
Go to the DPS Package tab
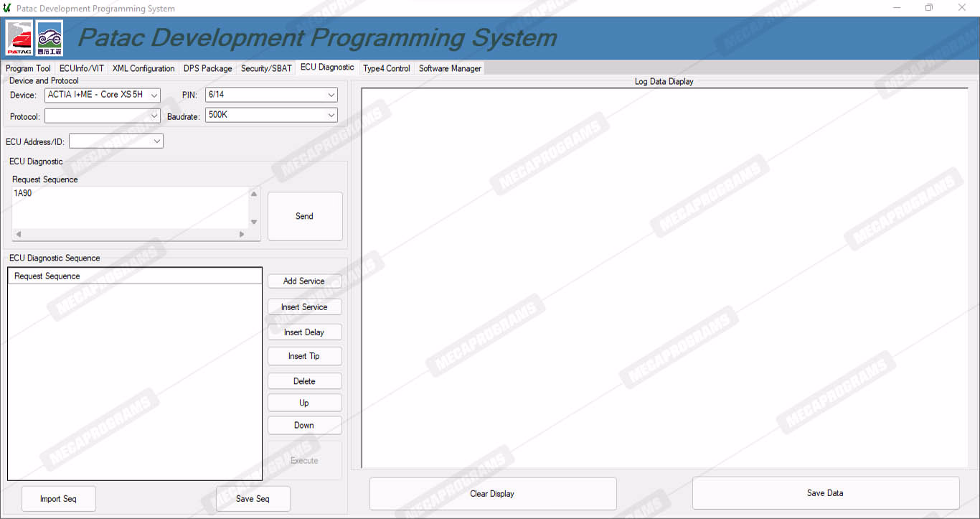click(208, 68)
